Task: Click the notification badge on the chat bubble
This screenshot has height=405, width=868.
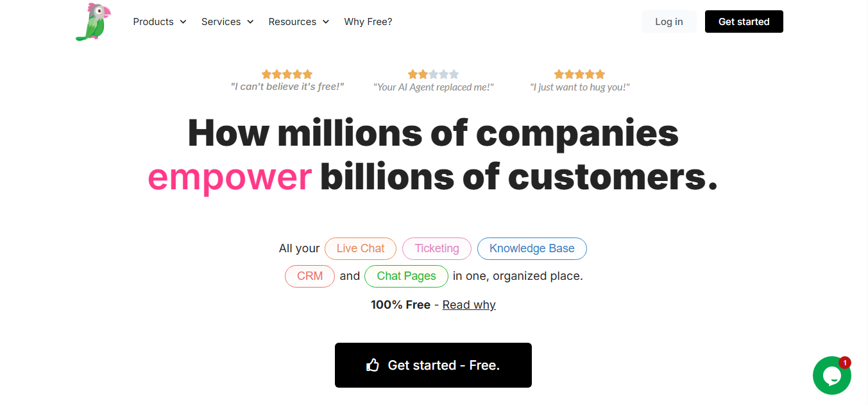Action: tap(845, 363)
